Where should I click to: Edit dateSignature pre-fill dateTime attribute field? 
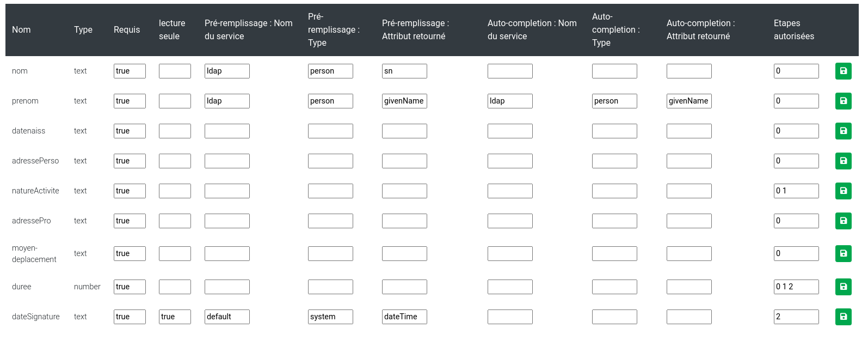404,317
